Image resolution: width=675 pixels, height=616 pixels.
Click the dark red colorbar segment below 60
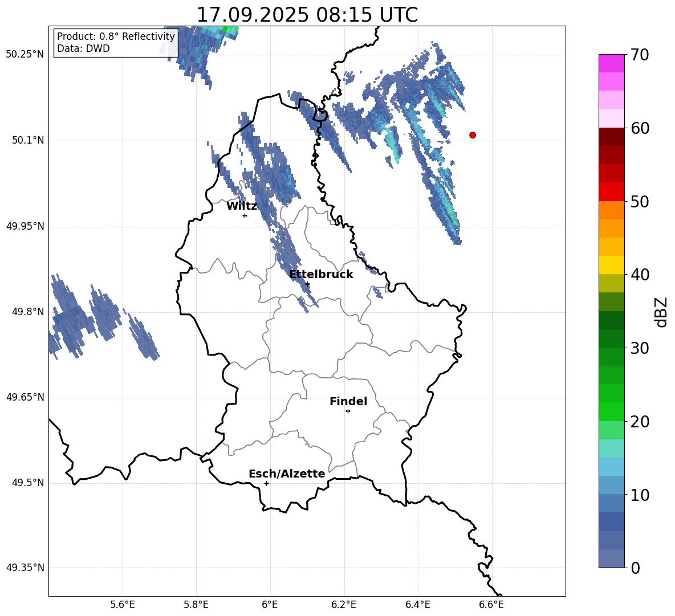pos(612,136)
